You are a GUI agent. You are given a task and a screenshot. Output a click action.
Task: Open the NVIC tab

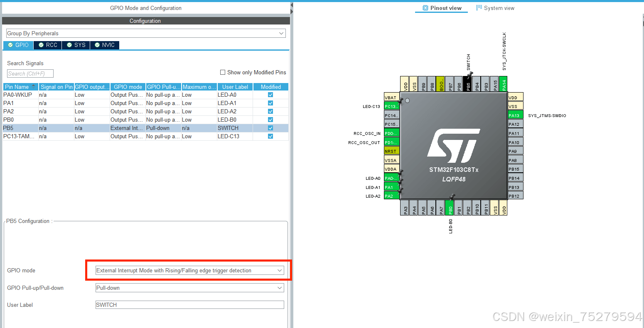[x=105, y=45]
